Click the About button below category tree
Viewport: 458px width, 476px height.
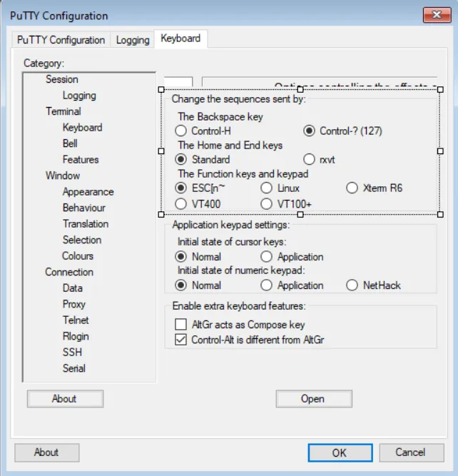(65, 399)
